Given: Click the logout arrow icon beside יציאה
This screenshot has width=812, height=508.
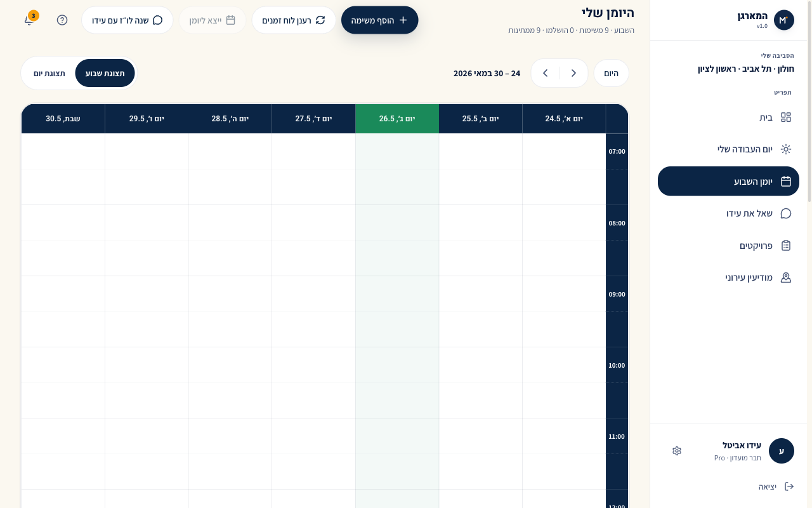Looking at the screenshot, I should (789, 486).
